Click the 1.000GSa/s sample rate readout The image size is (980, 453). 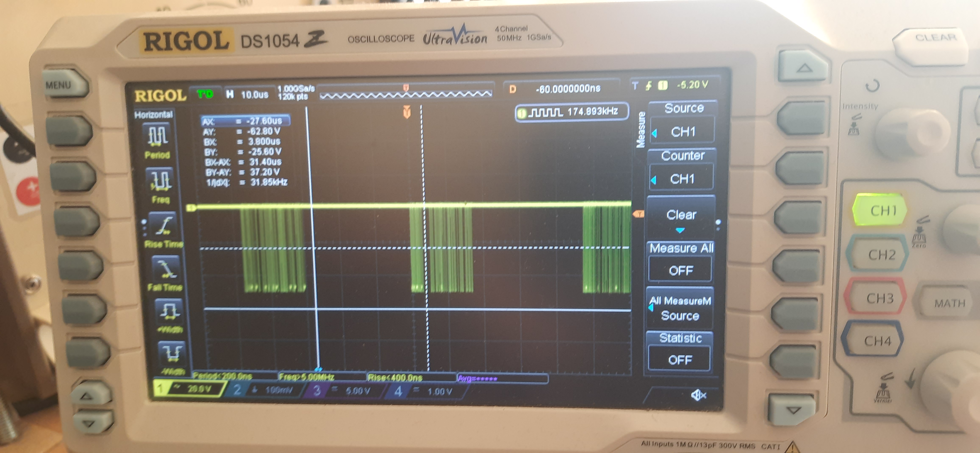coord(296,89)
